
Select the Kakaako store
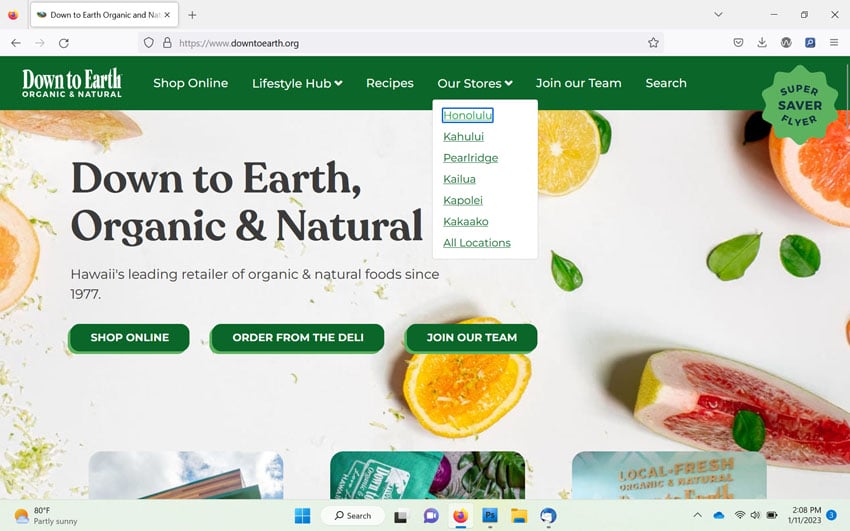(x=466, y=221)
